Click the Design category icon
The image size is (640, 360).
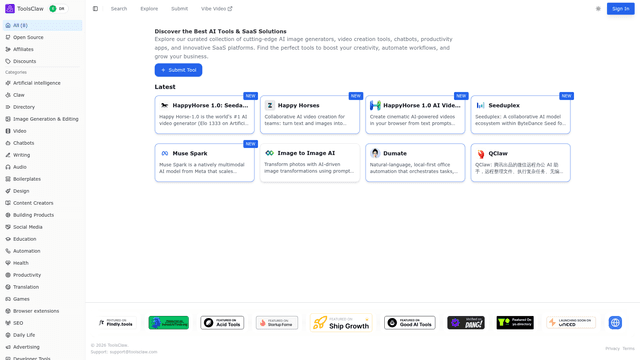point(8,191)
